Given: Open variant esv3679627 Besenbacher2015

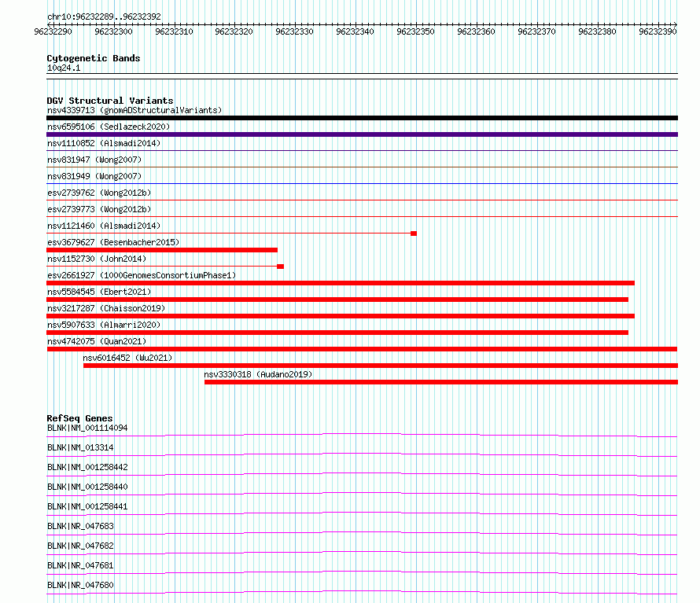Looking at the screenshot, I should [x=113, y=242].
